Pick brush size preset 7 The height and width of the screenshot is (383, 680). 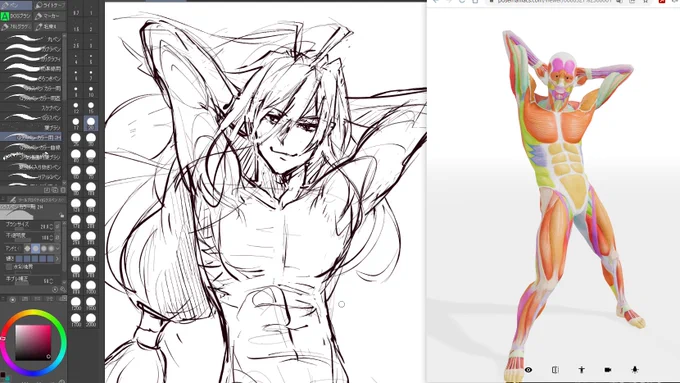click(91, 75)
